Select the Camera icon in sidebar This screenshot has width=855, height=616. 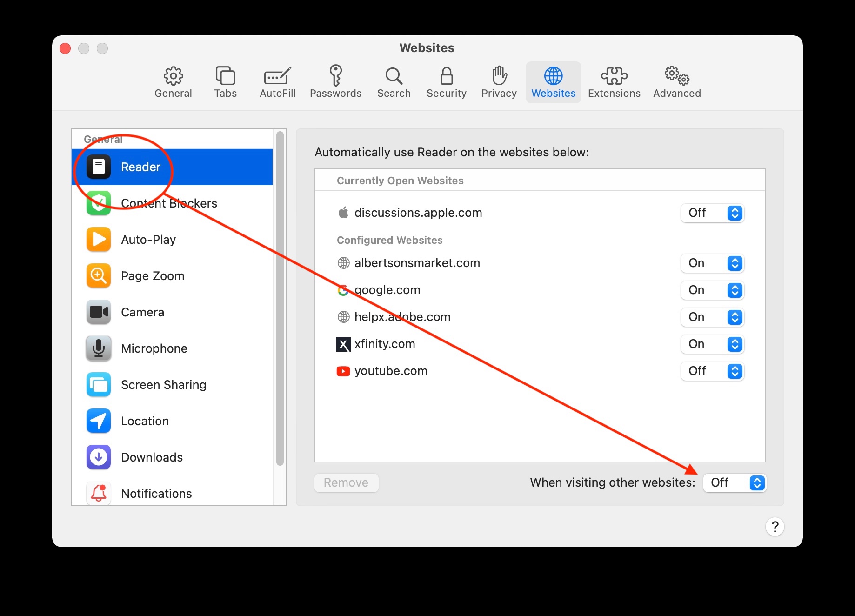99,312
